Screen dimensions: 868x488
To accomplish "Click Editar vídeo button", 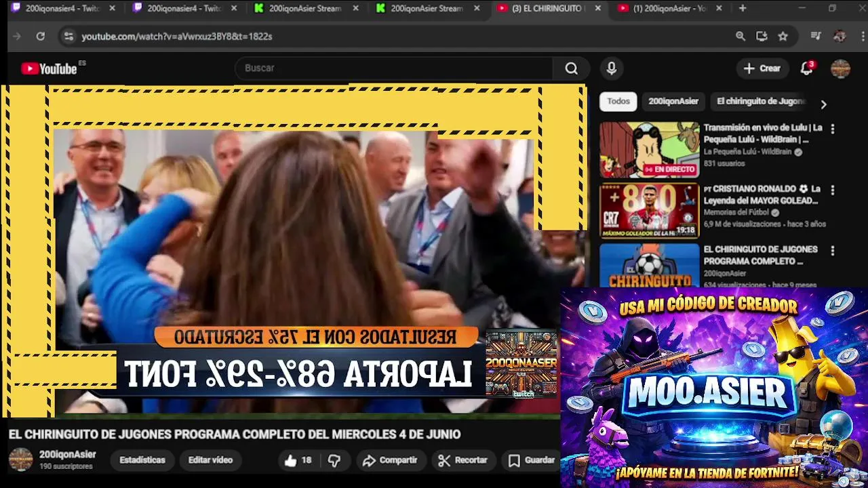I will (x=210, y=460).
